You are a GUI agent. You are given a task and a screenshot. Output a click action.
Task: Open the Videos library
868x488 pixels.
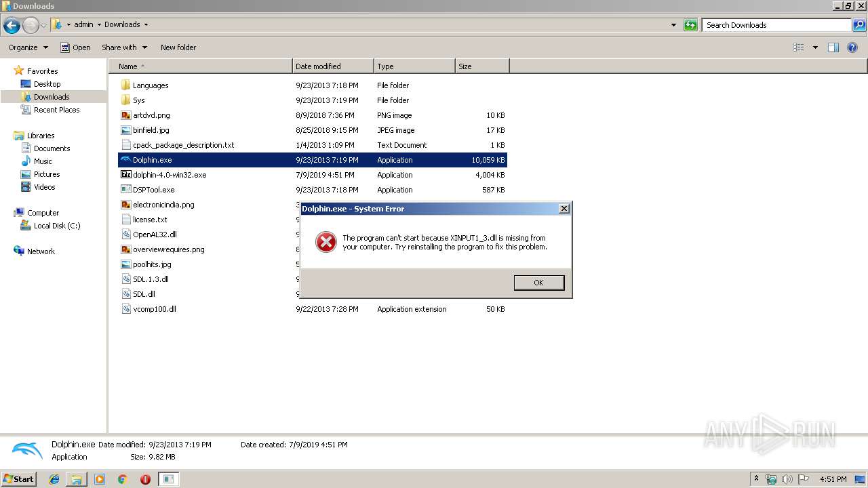44,187
